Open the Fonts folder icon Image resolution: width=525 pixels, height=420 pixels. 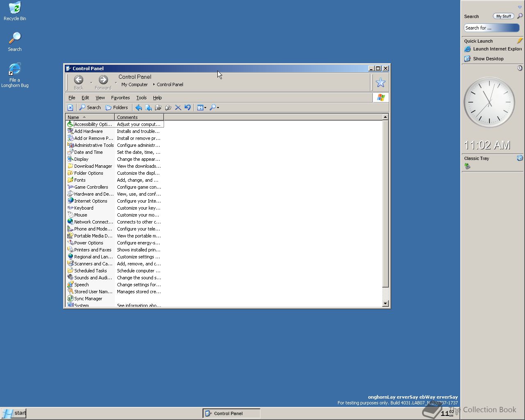coord(70,180)
